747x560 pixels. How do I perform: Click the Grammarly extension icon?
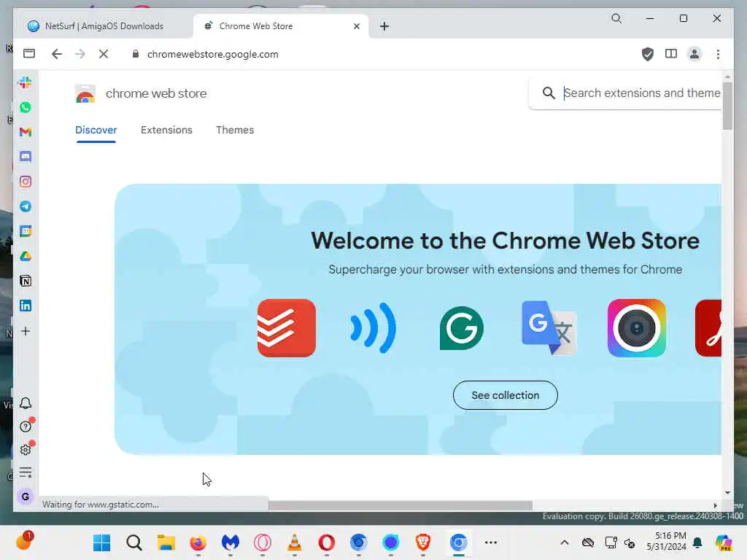coord(461,328)
